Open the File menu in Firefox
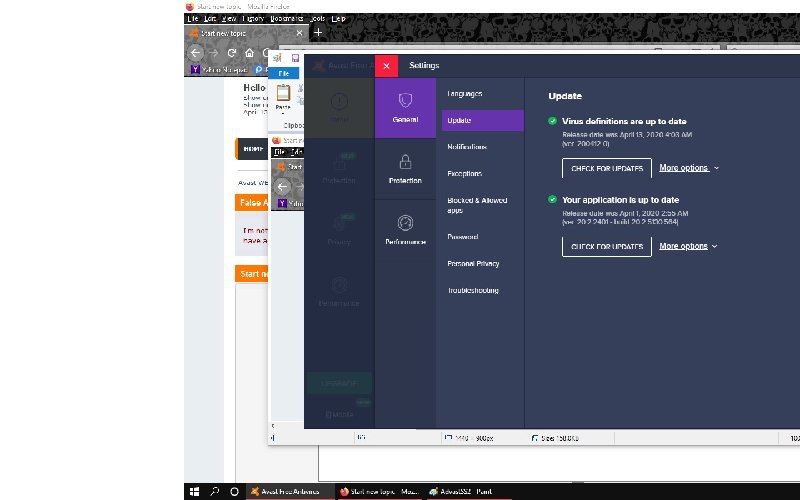Viewport: 800px width, 500px height. pos(192,19)
